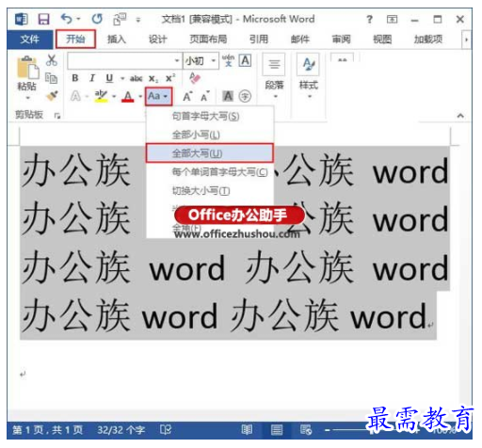This screenshot has width=482, height=448.
Task: Click the Word Help question mark
Action: [370, 20]
